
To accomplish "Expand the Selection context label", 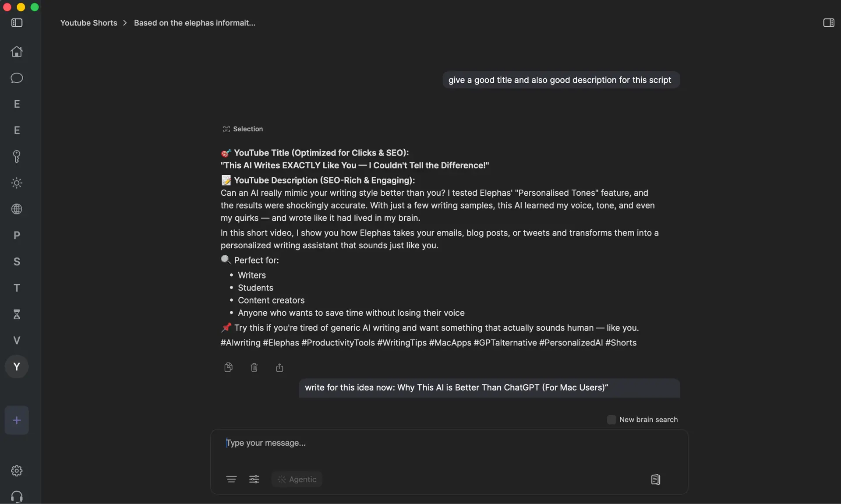I will [x=243, y=129].
